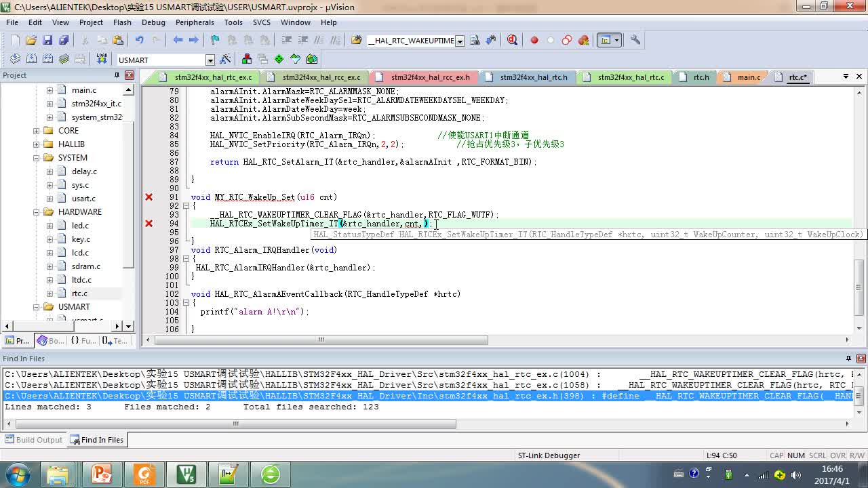This screenshot has height=488, width=868.
Task: Click the Find In Files horizontal scrollbar
Action: click(x=235, y=424)
